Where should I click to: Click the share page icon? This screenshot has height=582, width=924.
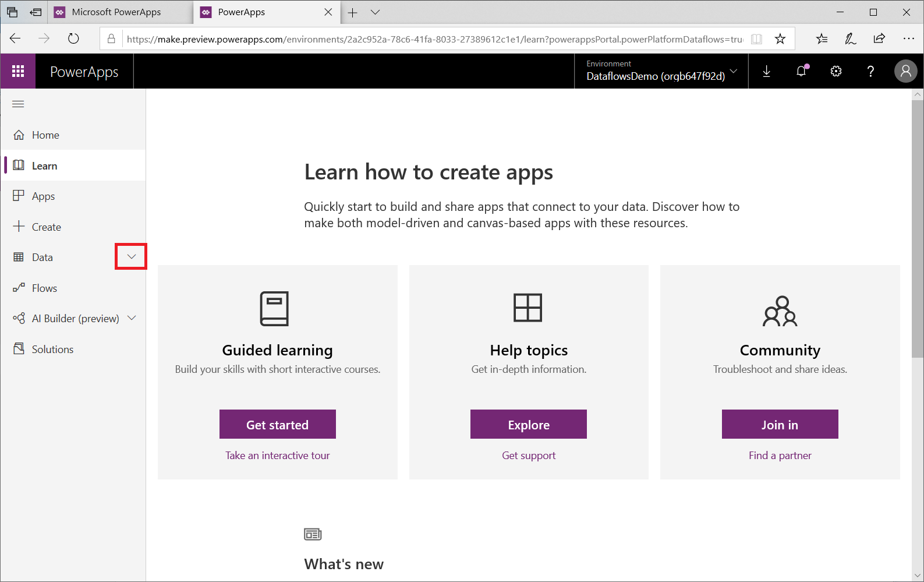pyautogui.click(x=879, y=39)
